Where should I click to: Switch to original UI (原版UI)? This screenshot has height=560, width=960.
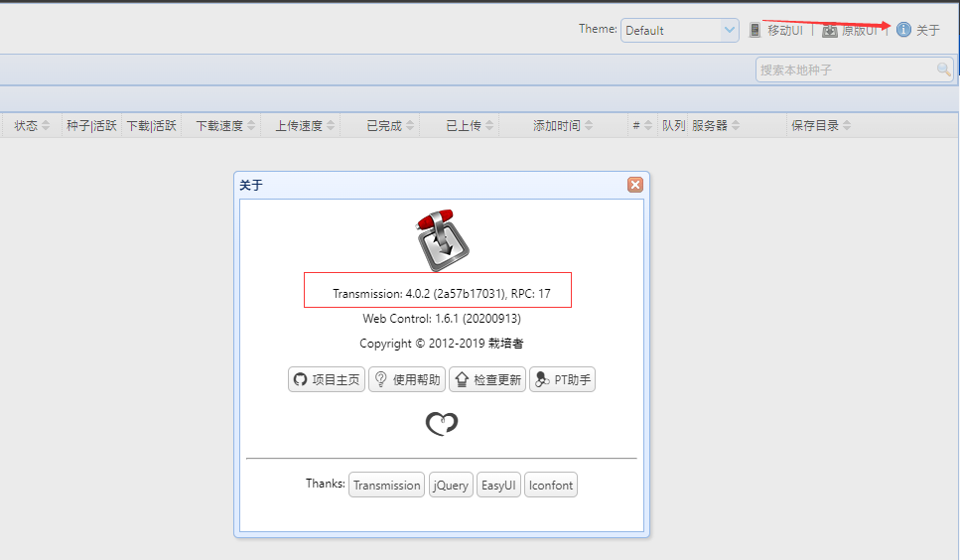click(850, 30)
